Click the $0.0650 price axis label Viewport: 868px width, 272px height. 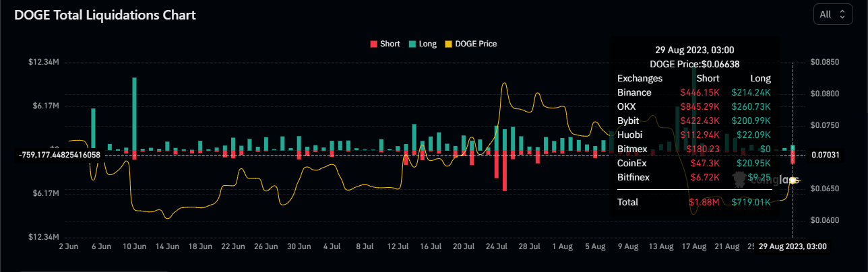tap(824, 189)
